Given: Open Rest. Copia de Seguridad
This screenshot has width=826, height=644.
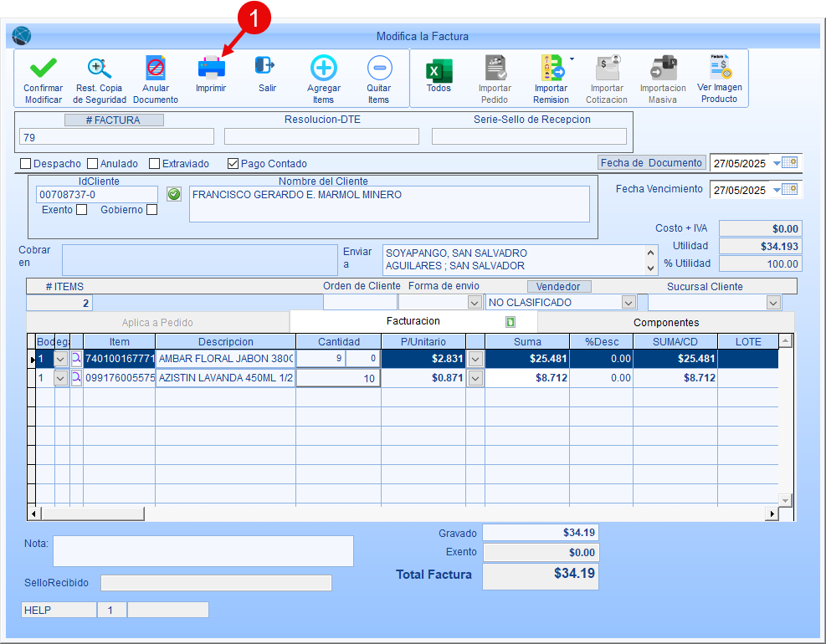Looking at the screenshot, I should [99, 68].
